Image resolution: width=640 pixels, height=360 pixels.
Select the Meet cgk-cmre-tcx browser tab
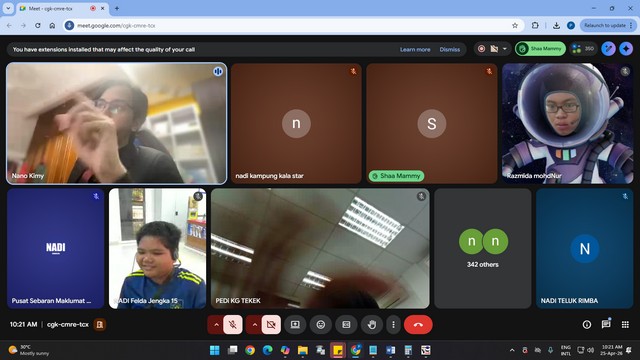coord(57,9)
